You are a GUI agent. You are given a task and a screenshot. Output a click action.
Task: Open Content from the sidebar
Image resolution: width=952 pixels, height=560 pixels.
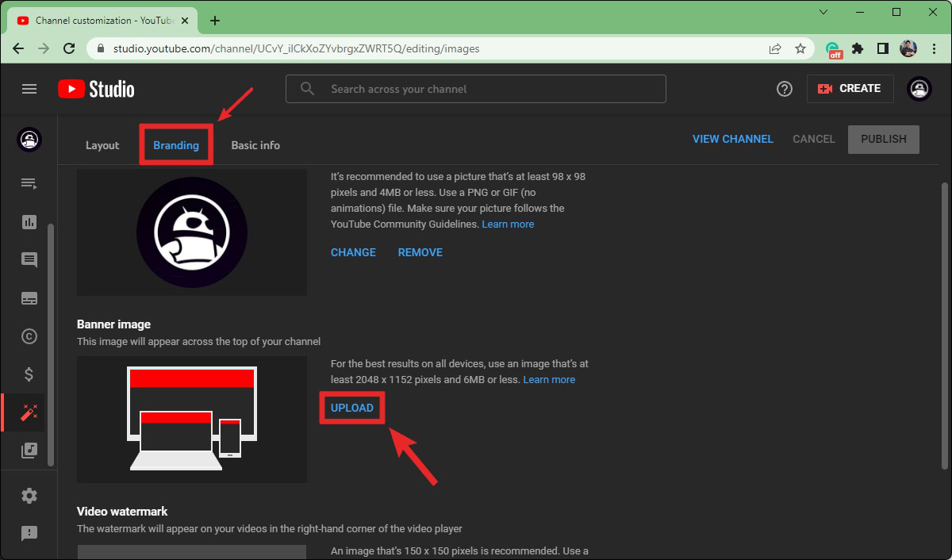coord(29,183)
